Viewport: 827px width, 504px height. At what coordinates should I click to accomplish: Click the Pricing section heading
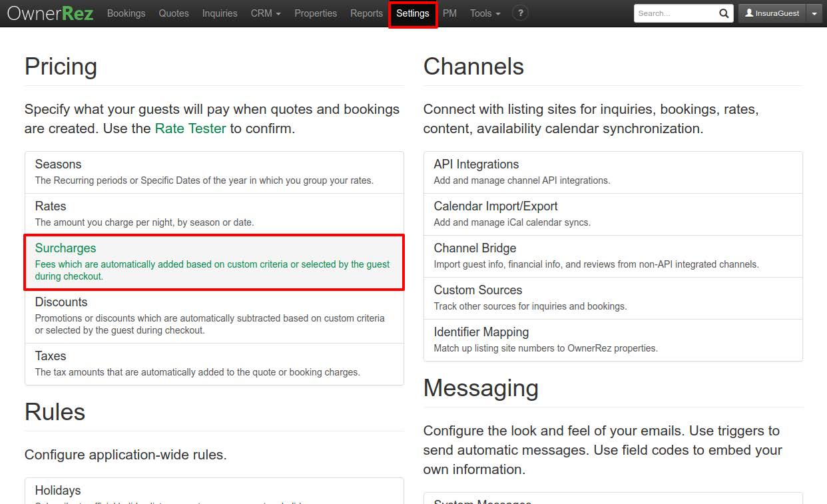(61, 67)
